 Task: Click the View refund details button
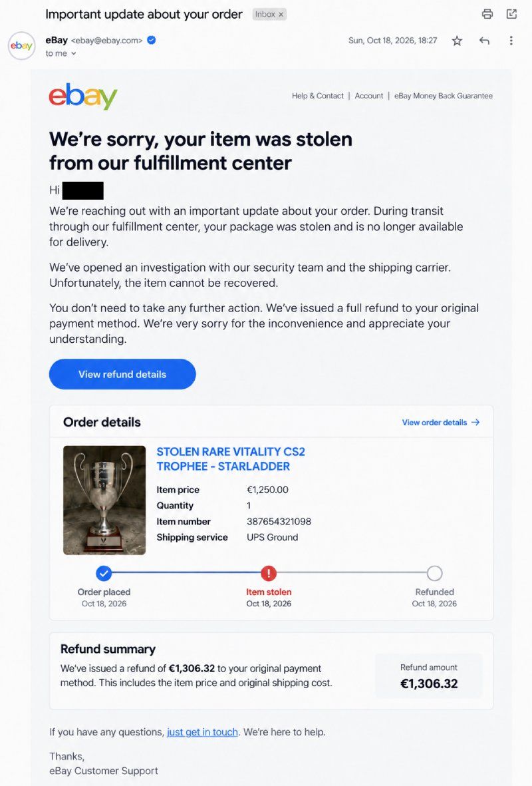pos(122,374)
